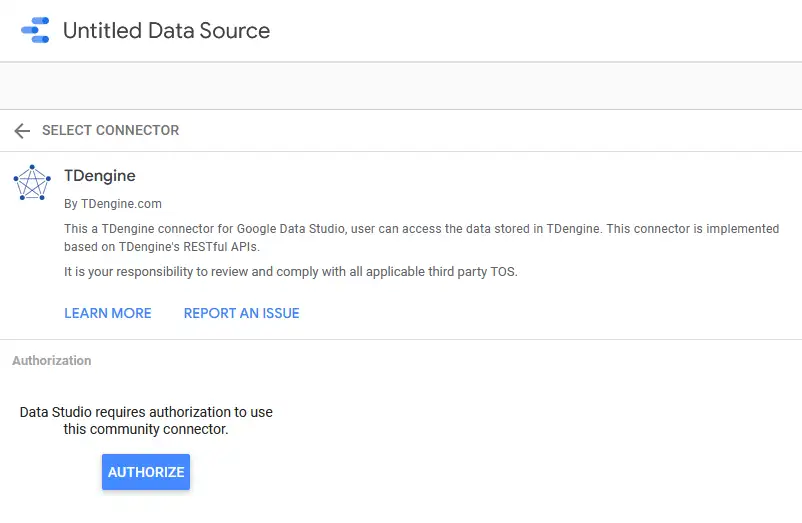Open the REPORT AN ISSUE link
Viewport: 802px width, 523px height.
point(241,313)
